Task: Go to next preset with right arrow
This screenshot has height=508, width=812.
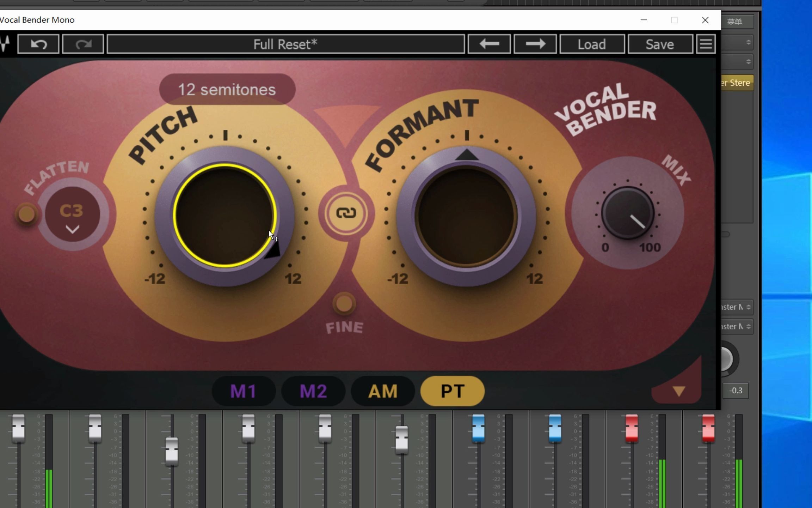Action: pyautogui.click(x=535, y=44)
